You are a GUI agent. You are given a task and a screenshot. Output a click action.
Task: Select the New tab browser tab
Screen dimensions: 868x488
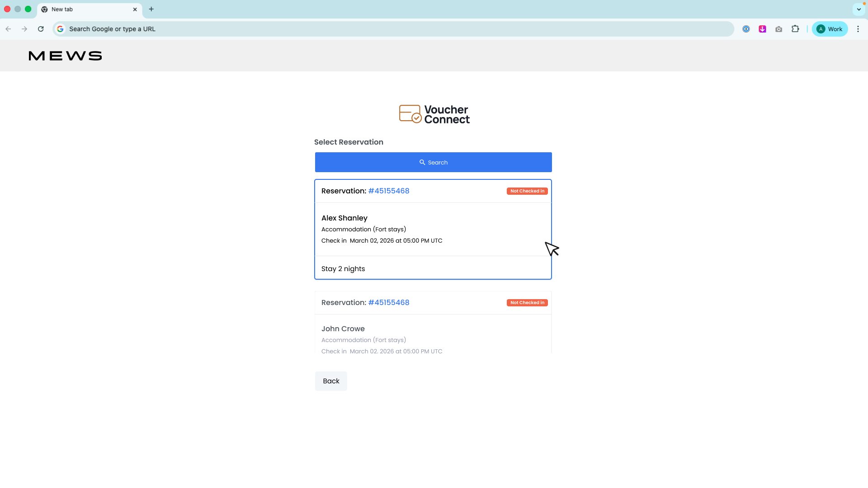[x=90, y=9]
